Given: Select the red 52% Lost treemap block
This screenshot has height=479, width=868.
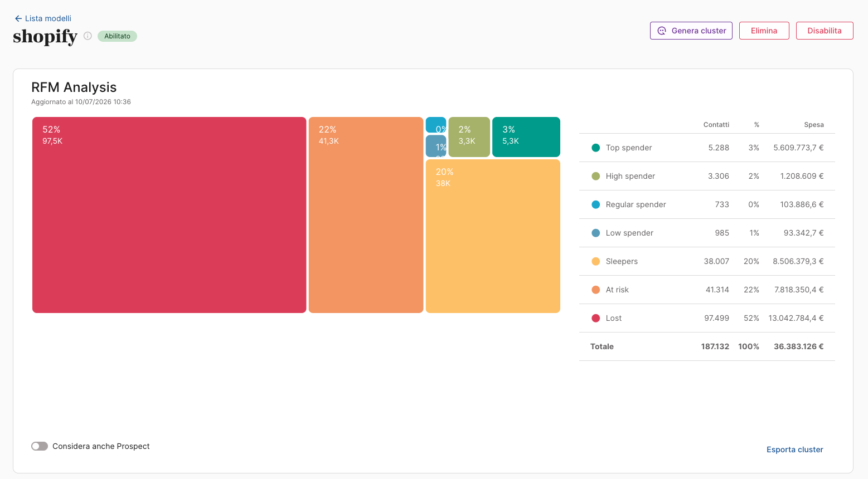Looking at the screenshot, I should tap(169, 215).
